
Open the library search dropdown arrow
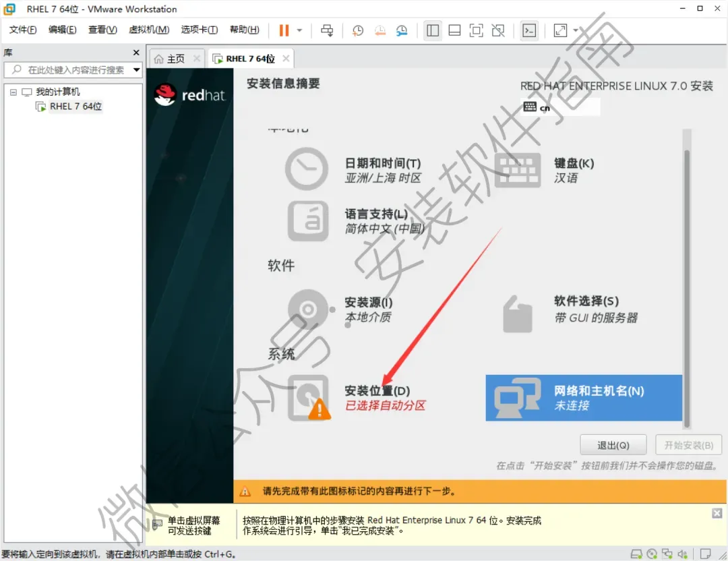point(136,70)
